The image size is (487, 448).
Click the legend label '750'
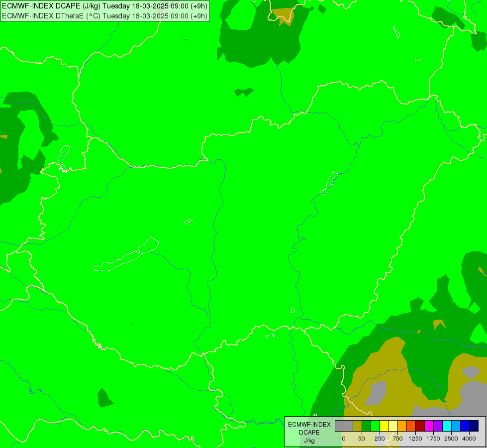[397, 439]
